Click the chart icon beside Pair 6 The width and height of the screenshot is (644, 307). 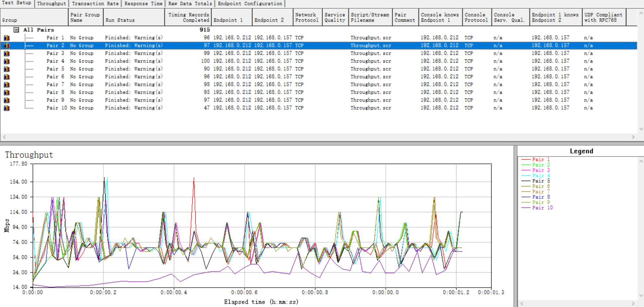[6, 77]
